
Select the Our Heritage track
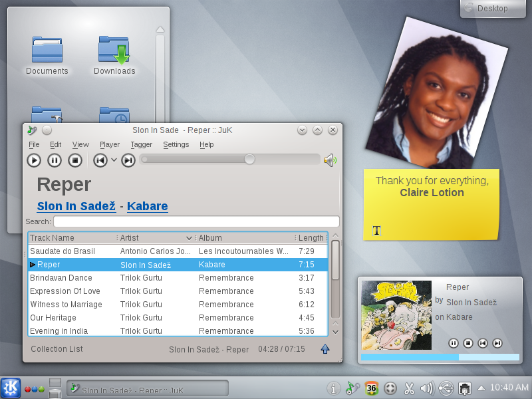coord(178,318)
